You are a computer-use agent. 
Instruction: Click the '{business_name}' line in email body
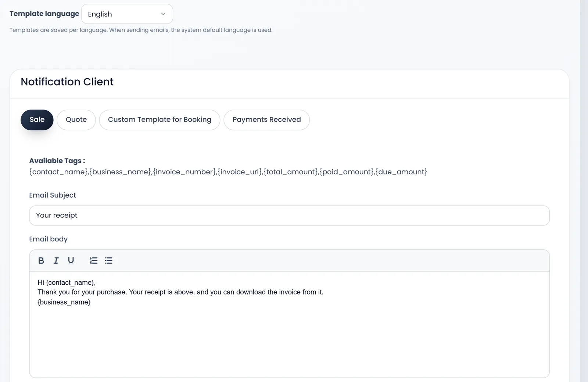(64, 302)
